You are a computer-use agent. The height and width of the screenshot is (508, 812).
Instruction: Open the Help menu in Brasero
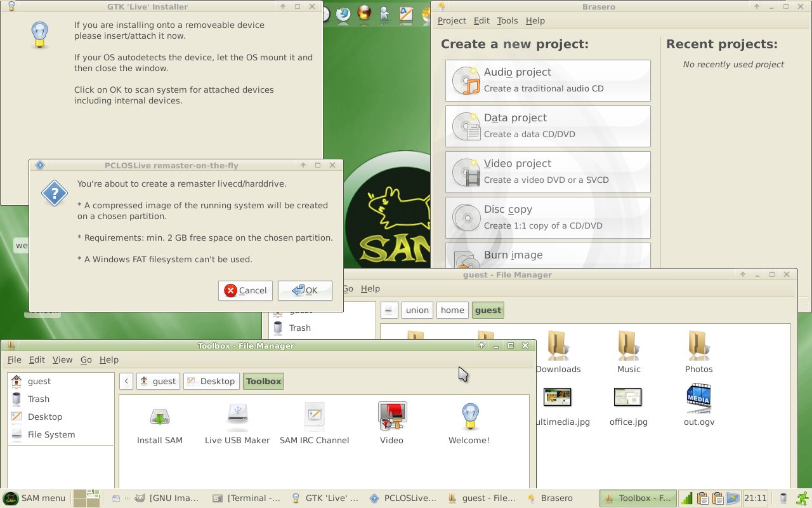pyautogui.click(x=535, y=20)
